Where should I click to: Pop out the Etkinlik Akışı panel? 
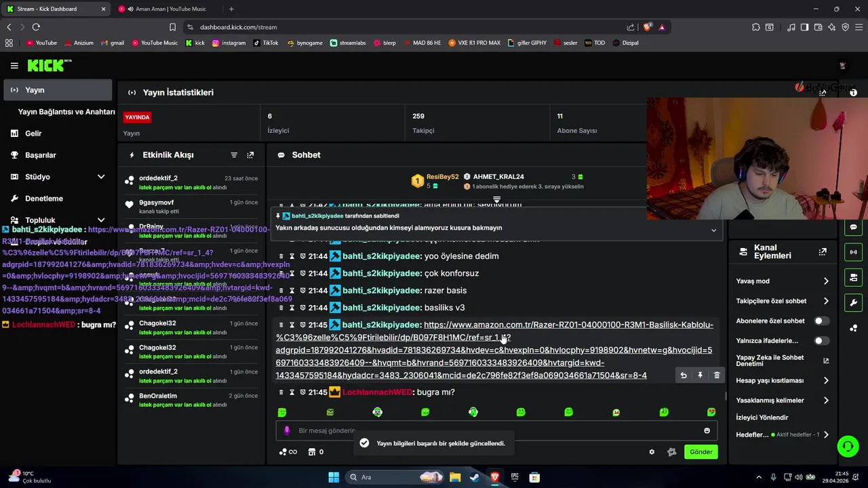pyautogui.click(x=250, y=155)
